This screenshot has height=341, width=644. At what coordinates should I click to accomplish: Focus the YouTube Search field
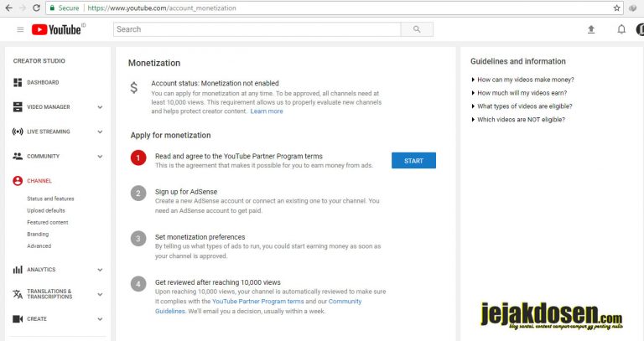pos(257,29)
